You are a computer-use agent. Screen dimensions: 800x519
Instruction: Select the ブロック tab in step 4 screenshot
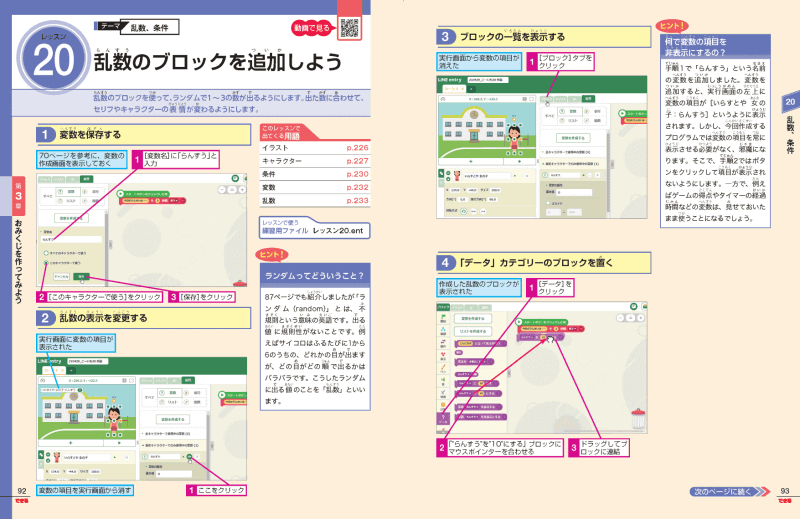pos(443,307)
